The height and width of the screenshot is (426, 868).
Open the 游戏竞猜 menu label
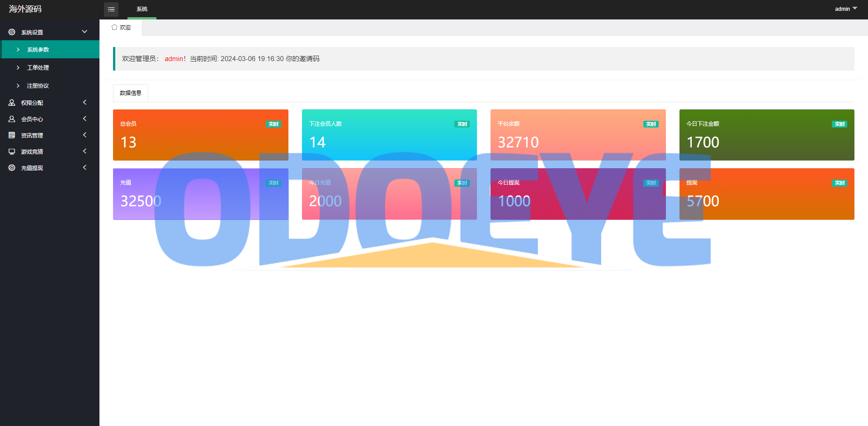click(x=32, y=152)
